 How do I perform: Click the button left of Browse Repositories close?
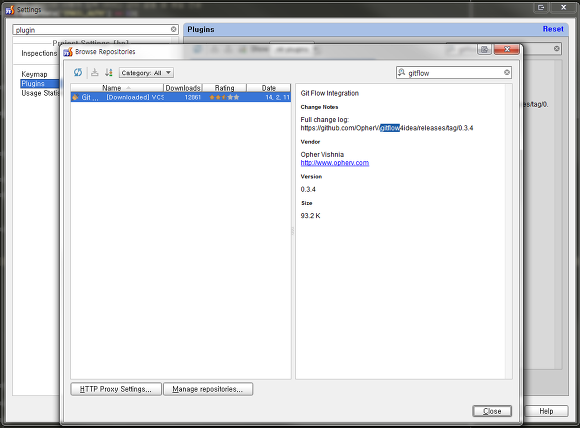click(x=485, y=49)
